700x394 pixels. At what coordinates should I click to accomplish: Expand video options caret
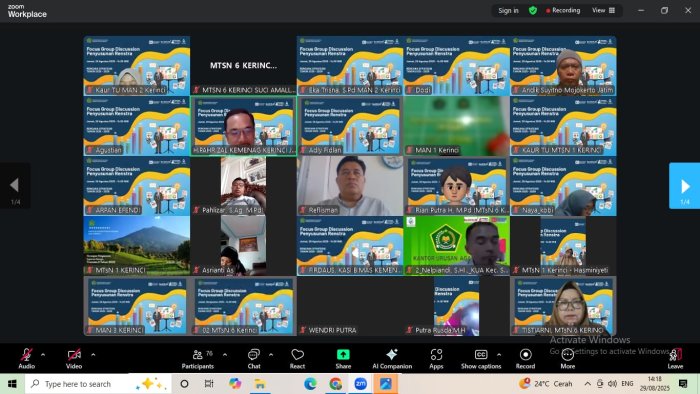pos(93,355)
